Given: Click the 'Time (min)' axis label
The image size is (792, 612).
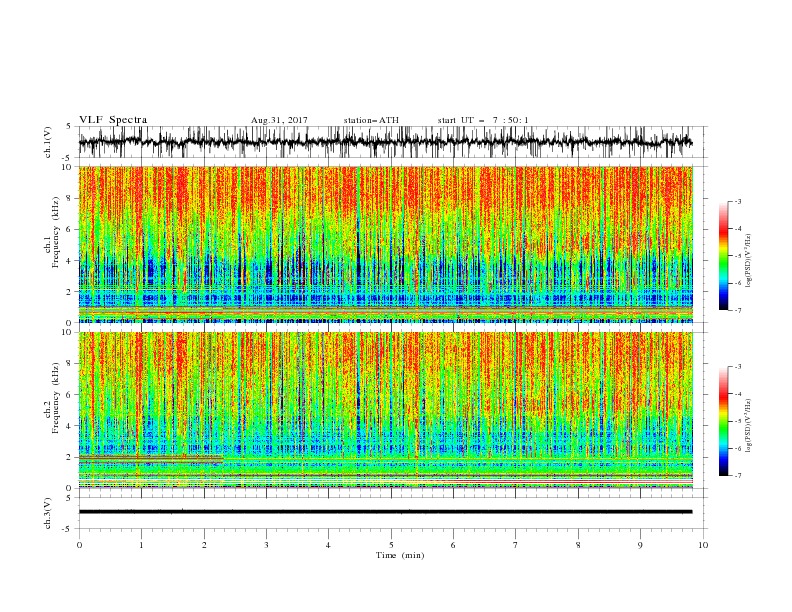Looking at the screenshot, I should pyautogui.click(x=400, y=555).
